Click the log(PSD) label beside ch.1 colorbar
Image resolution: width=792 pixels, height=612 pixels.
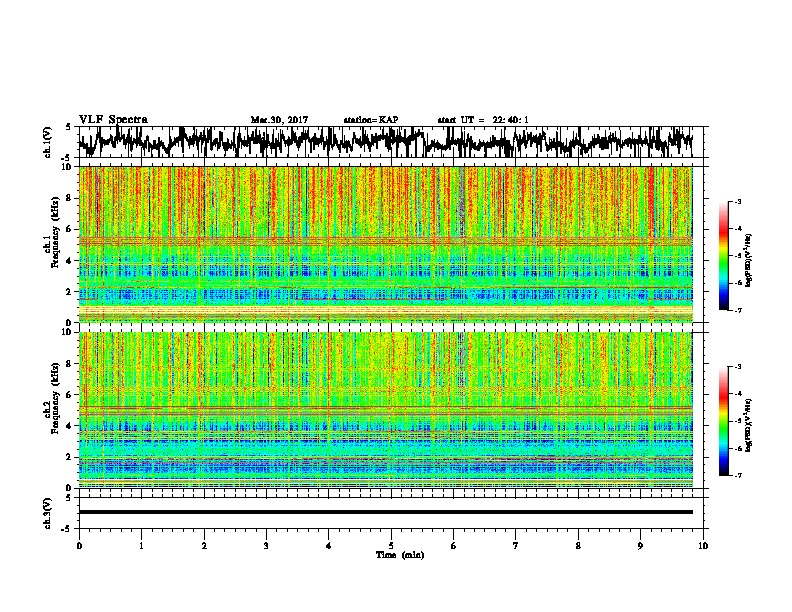748,260
